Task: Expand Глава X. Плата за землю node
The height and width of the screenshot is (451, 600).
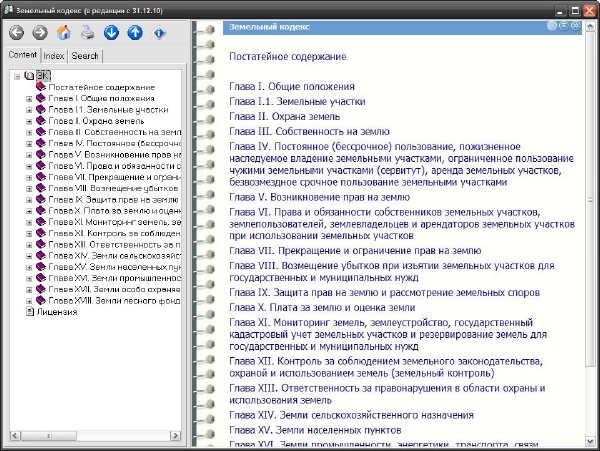Action: coord(30,211)
